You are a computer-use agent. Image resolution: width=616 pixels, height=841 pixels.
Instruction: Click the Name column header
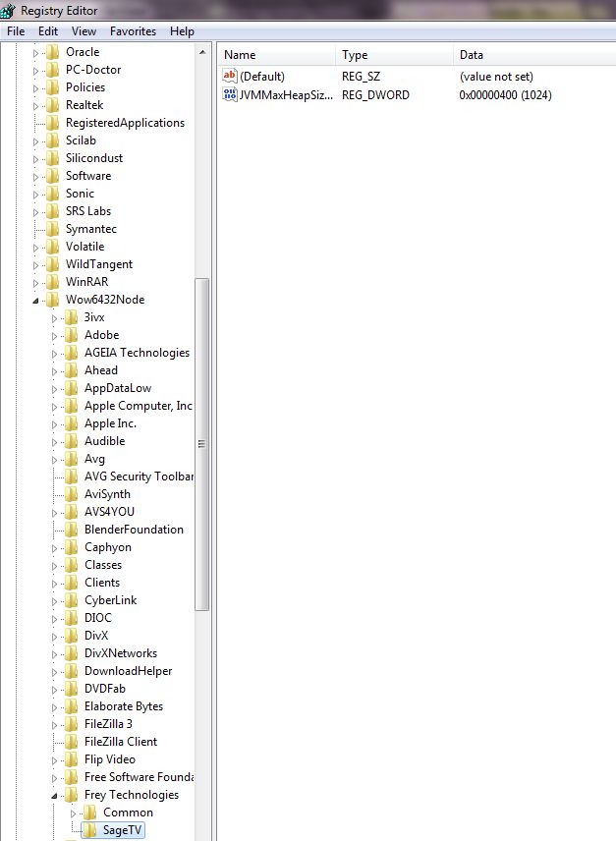pos(277,55)
